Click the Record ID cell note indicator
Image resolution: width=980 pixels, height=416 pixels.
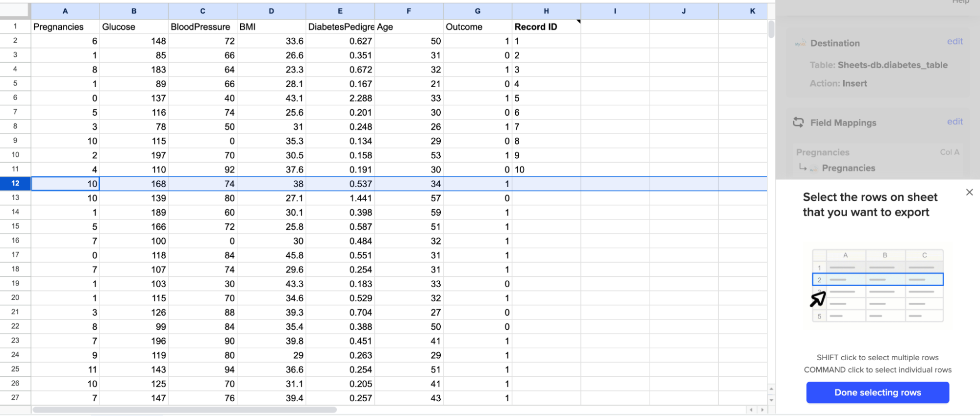click(578, 22)
